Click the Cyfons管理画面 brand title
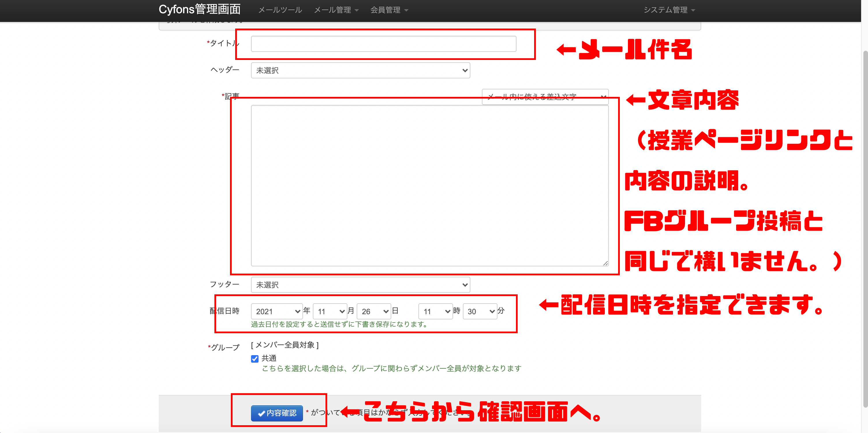Image resolution: width=868 pixels, height=433 pixels. tap(199, 10)
